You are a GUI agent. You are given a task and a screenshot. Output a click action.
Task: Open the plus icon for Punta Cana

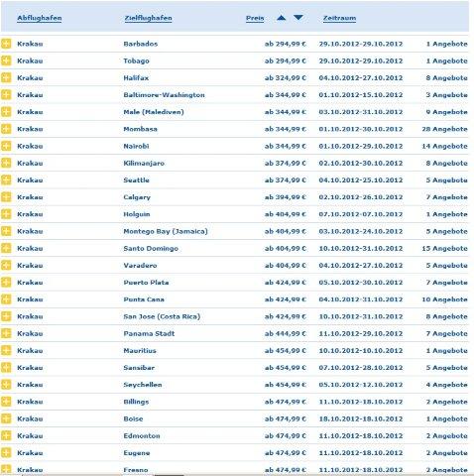[6, 299]
